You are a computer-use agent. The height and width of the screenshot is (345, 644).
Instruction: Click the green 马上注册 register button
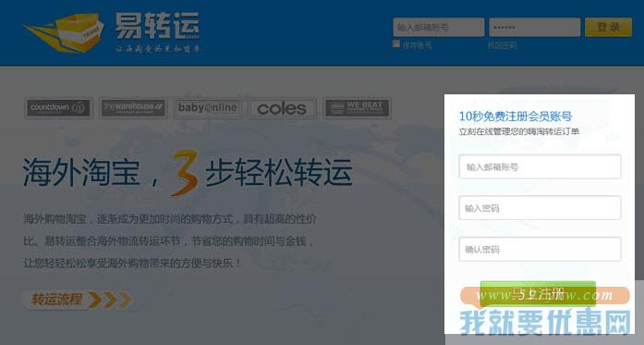(538, 294)
